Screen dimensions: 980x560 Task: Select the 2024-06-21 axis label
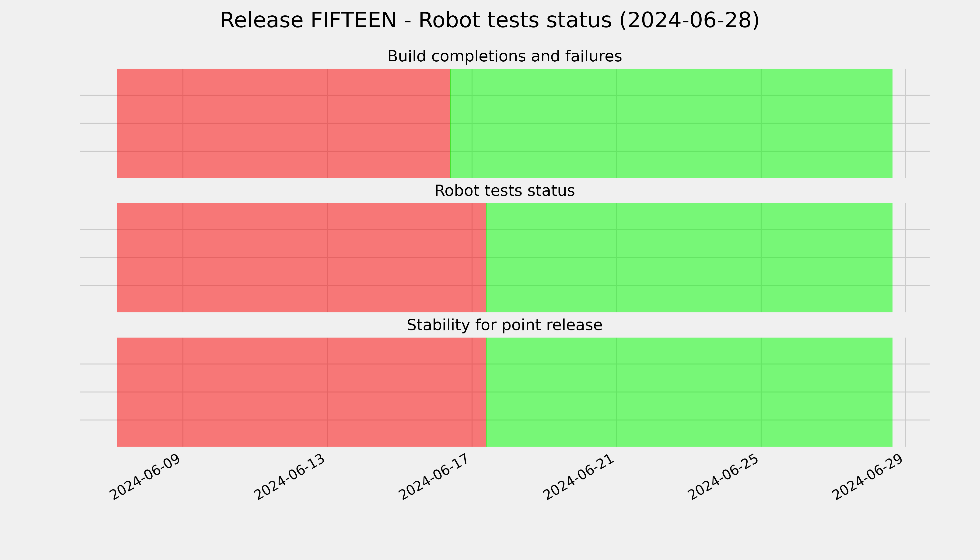[579, 477]
